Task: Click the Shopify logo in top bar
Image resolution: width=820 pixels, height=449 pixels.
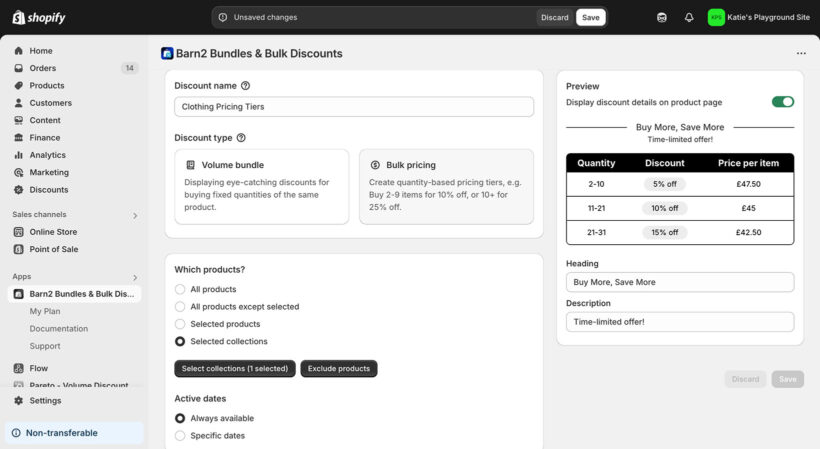Action: point(38,17)
